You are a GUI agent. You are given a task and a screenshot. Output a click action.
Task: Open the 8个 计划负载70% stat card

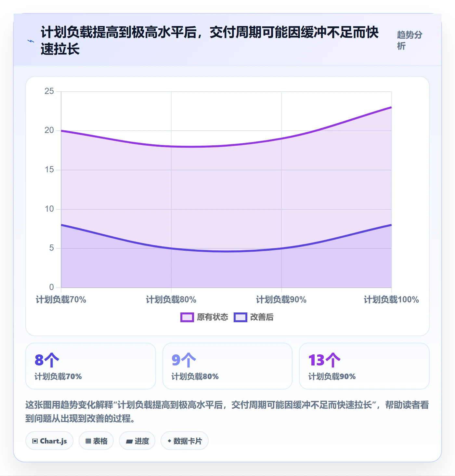click(91, 366)
